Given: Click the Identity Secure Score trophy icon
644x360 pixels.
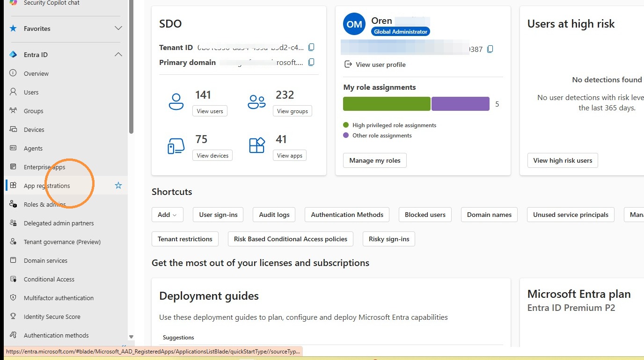Looking at the screenshot, I should (x=14, y=317).
